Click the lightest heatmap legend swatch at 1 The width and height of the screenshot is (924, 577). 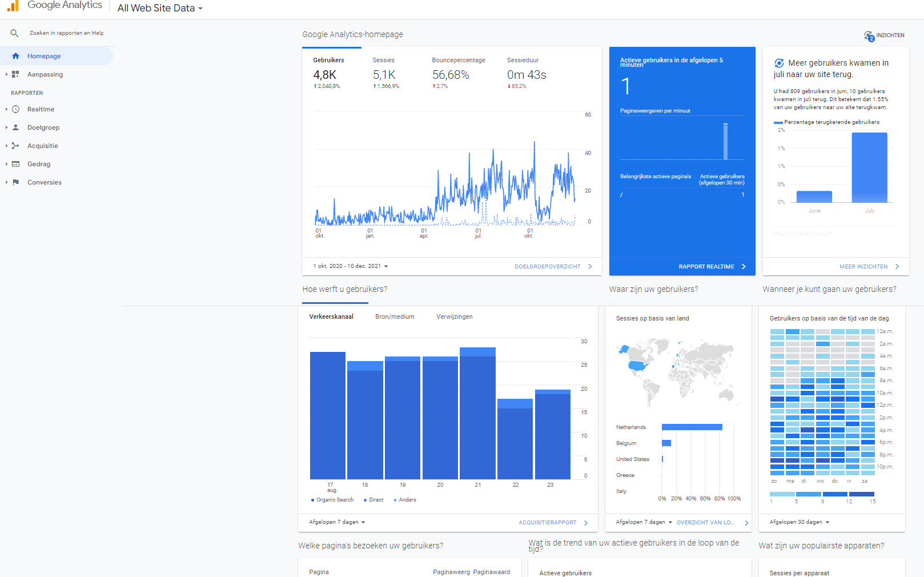point(782,494)
